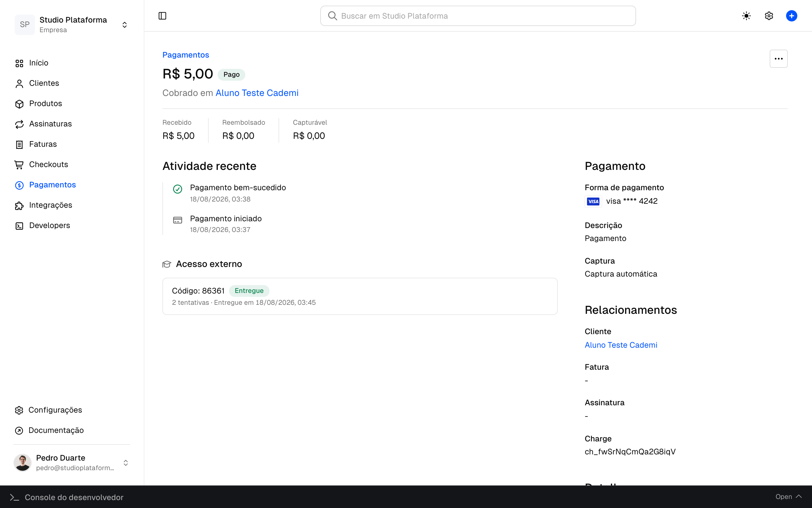Image resolution: width=812 pixels, height=508 pixels.
Task: Expand the Pedro Duarte user menu
Action: [125, 463]
